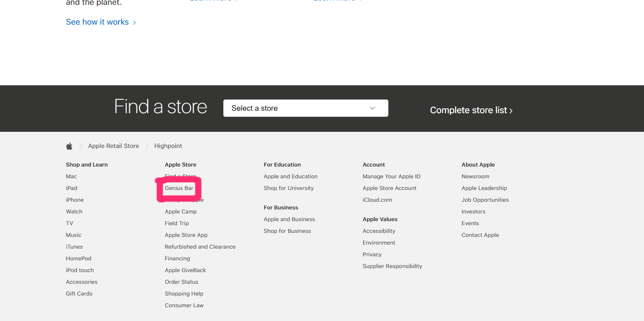644x321 pixels.
Task: Open the Gift Cards link
Action: point(79,294)
